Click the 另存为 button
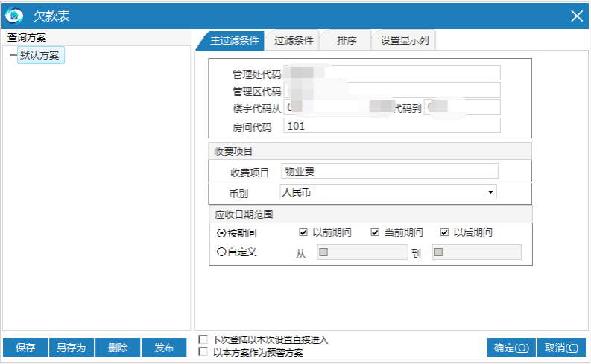Viewport: 591px width, 364px height. 72,347
